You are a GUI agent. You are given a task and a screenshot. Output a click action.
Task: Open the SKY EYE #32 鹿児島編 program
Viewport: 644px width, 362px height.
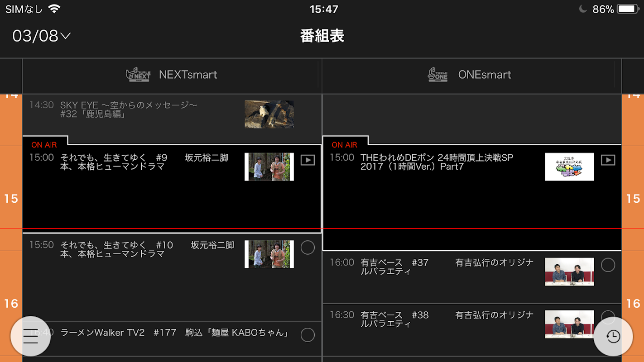coord(172,115)
